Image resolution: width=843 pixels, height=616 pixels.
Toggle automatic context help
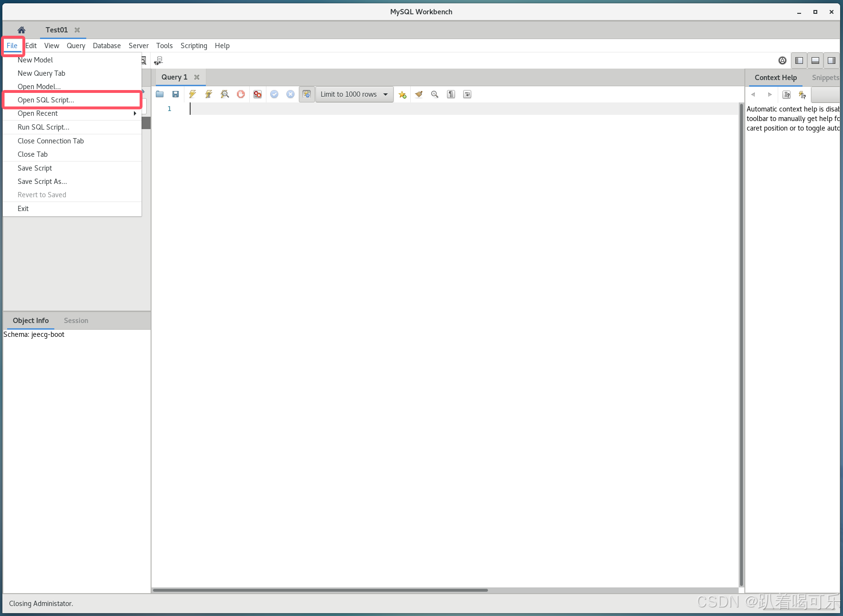coord(803,94)
